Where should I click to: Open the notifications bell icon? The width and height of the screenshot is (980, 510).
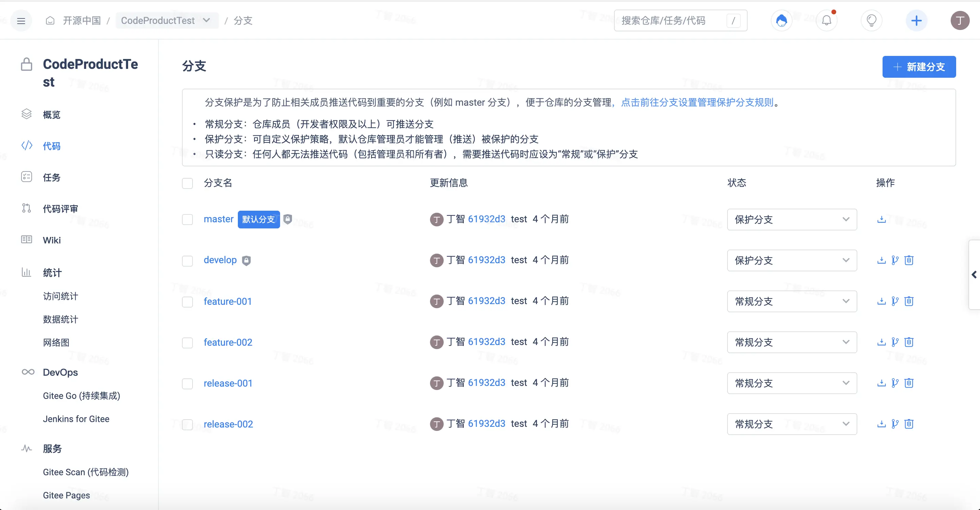pos(826,20)
